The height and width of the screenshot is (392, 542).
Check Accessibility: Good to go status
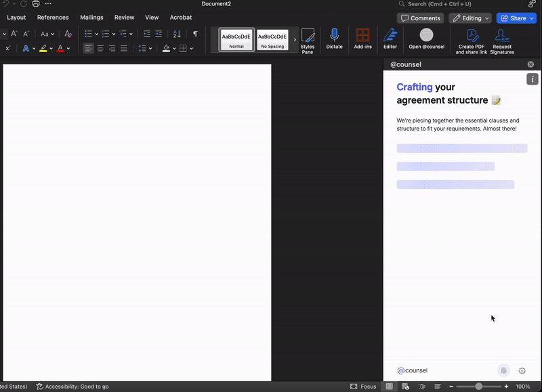[x=72, y=387]
